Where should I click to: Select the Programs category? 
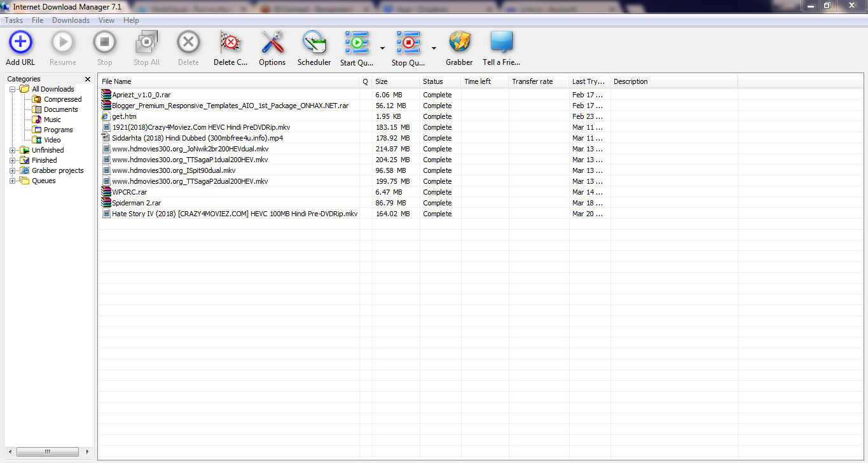tap(58, 130)
